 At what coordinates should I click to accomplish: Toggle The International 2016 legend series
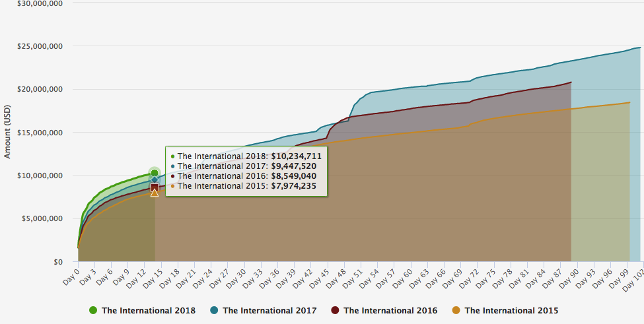[384, 310]
